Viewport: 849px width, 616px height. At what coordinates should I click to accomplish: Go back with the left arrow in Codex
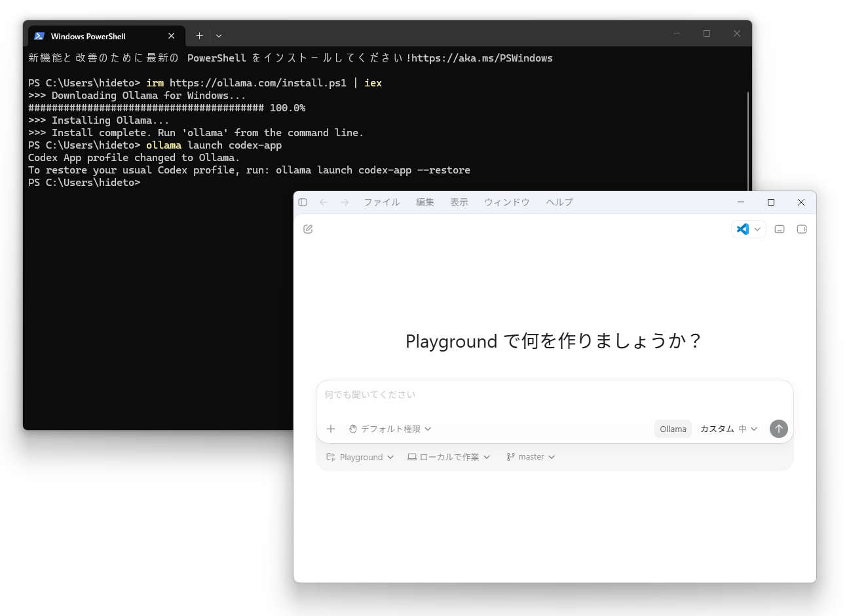[x=324, y=202]
